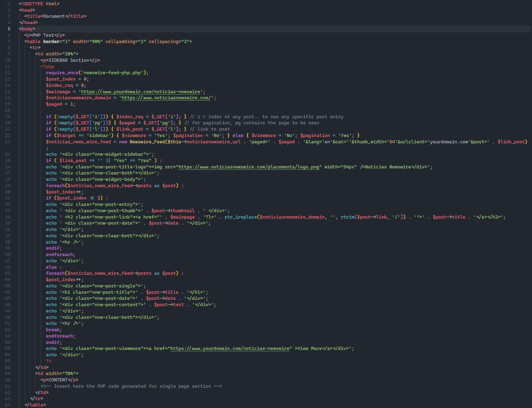Screen dimensions: 532x408
Task: Click the require_once statement
Action: [x=97, y=73]
